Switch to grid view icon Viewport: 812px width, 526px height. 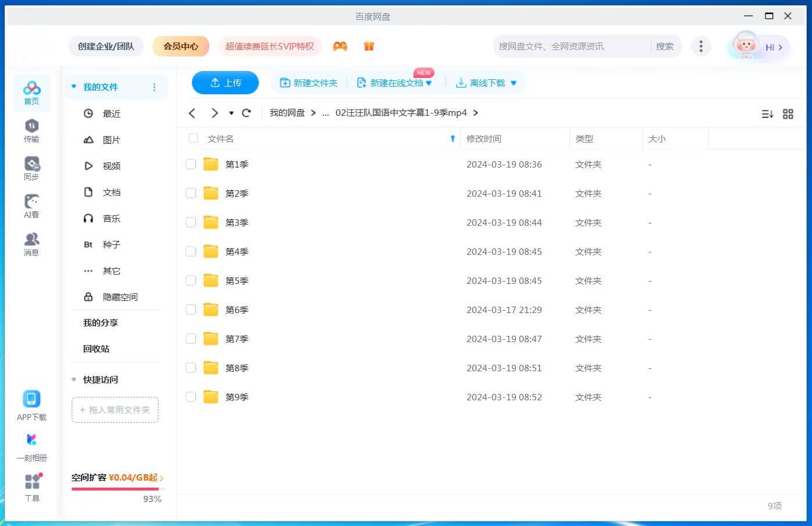(788, 114)
